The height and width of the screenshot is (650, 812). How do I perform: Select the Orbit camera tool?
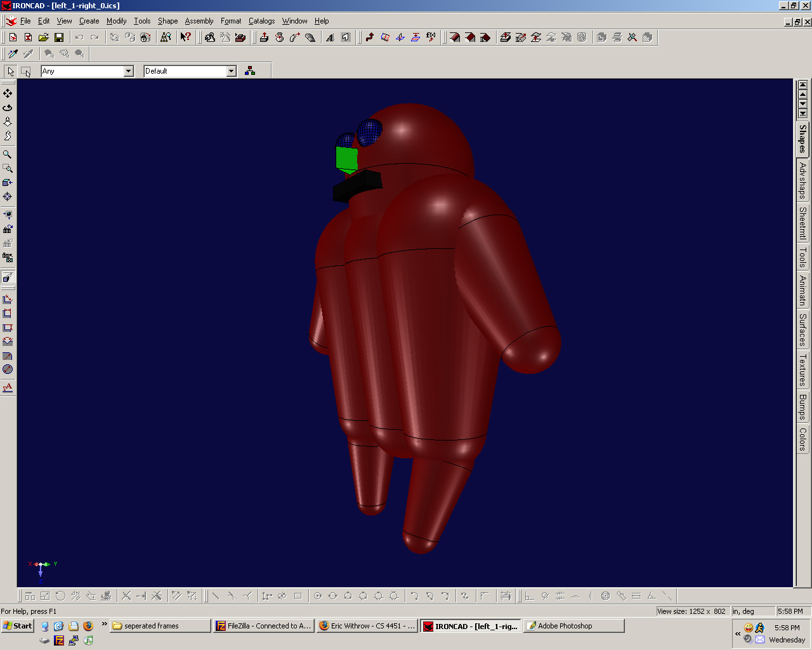[8, 107]
